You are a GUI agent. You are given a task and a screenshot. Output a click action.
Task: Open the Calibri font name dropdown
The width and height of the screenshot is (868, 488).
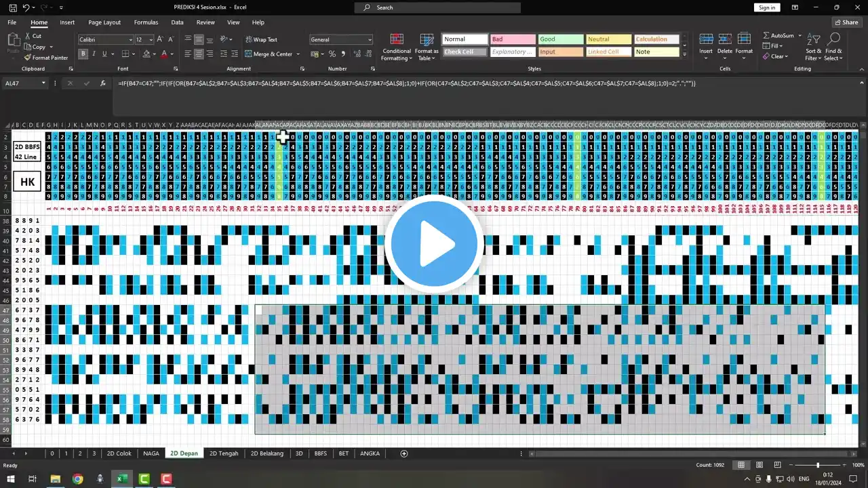(130, 40)
